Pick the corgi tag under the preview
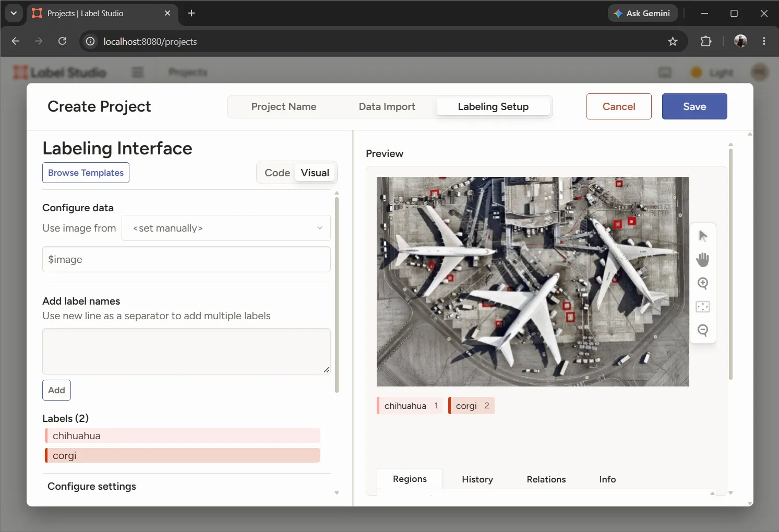The image size is (779, 532). click(x=471, y=406)
